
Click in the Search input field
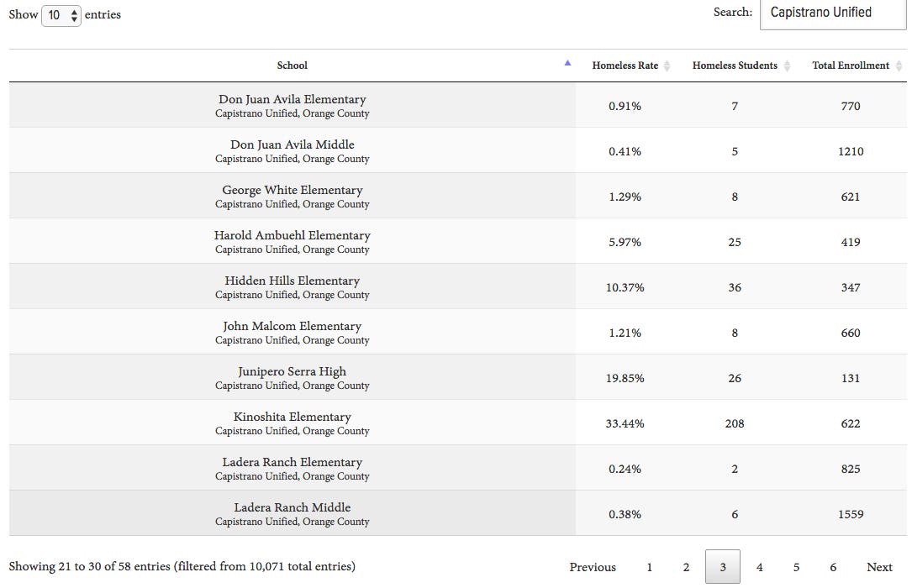click(x=832, y=13)
